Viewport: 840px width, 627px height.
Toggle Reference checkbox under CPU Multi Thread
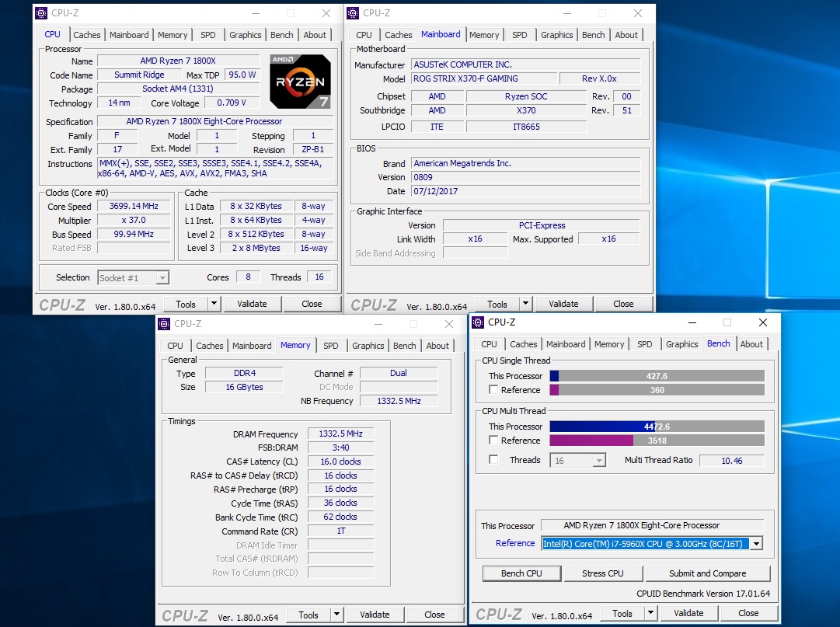coord(493,440)
